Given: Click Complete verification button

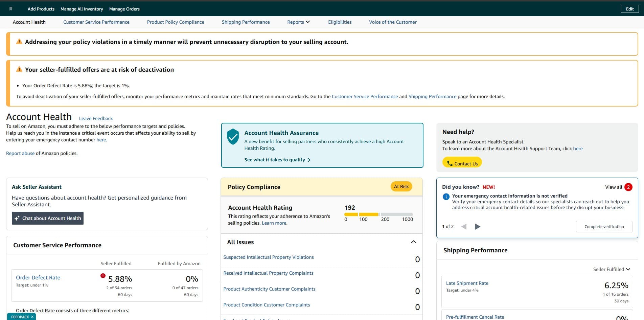Looking at the screenshot, I should (x=604, y=227).
